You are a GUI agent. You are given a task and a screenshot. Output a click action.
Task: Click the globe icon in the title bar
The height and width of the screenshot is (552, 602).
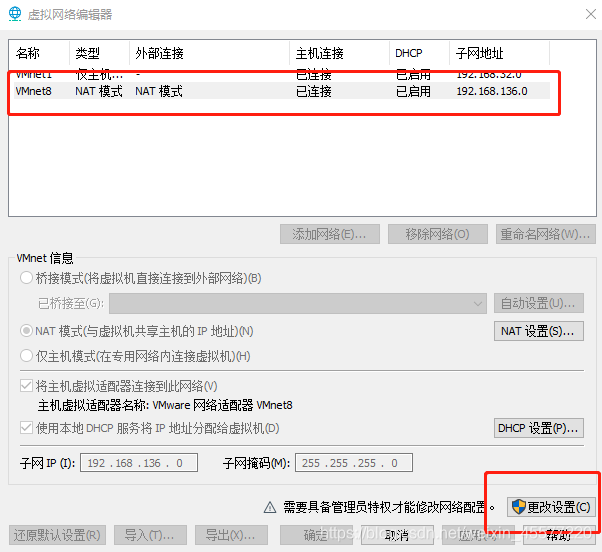[15, 14]
